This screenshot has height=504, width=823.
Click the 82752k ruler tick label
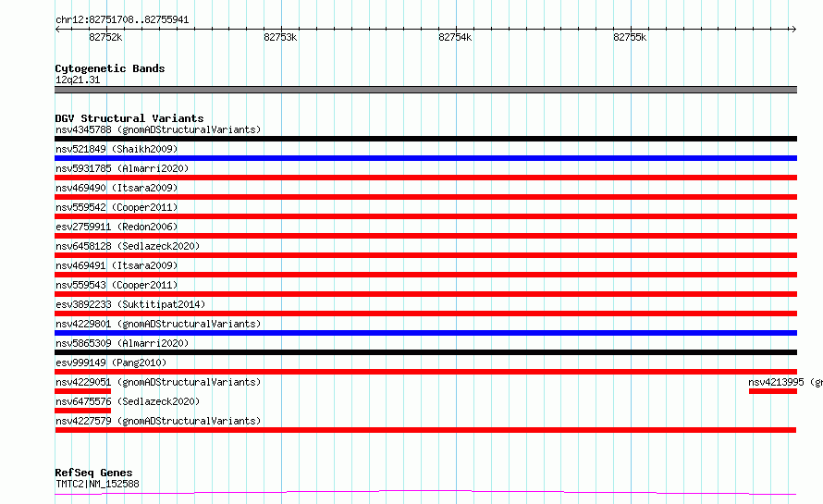coord(105,37)
